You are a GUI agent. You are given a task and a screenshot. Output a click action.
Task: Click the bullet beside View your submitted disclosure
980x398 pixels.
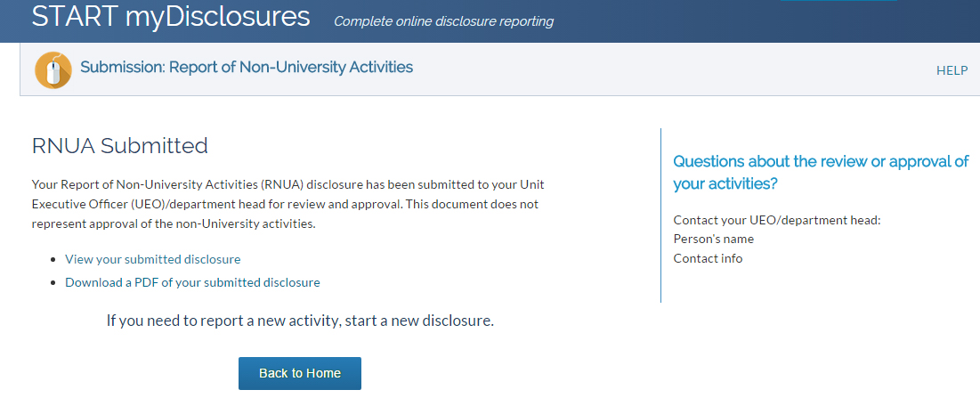point(53,259)
